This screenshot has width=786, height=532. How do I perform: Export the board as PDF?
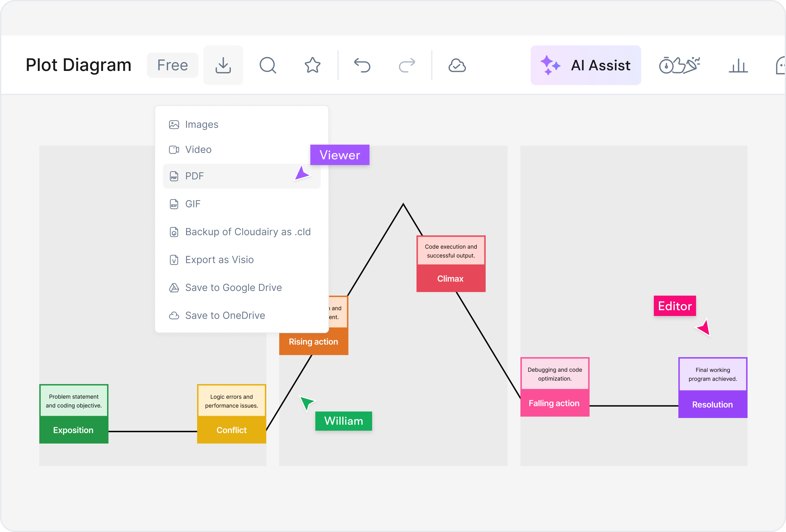pos(242,176)
